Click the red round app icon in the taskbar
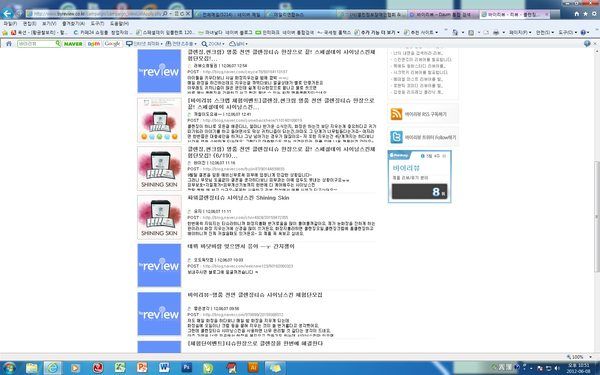 click(x=98, y=368)
